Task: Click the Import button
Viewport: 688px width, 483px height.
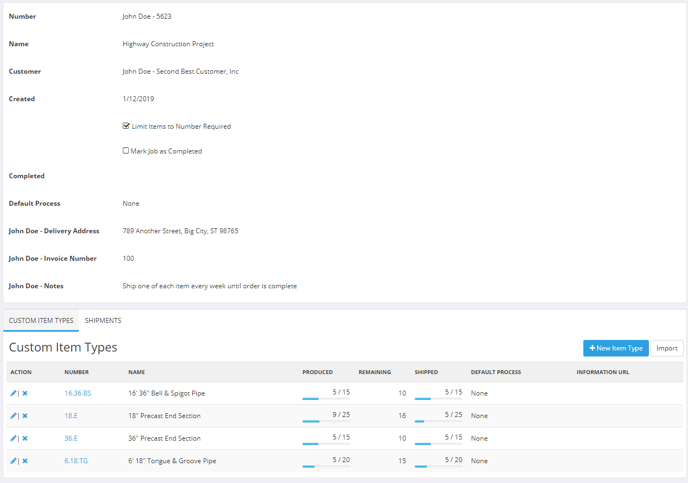Action: pyautogui.click(x=667, y=348)
